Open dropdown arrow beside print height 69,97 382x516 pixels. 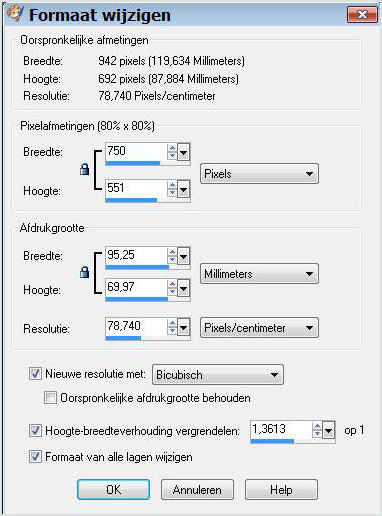[x=184, y=288]
